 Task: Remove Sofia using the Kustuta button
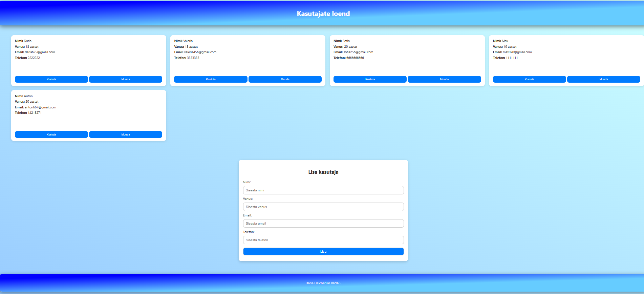click(x=370, y=79)
